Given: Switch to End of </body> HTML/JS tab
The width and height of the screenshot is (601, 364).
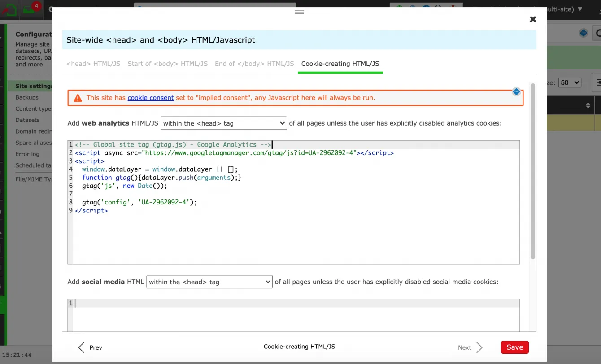Looking at the screenshot, I should 254,64.
